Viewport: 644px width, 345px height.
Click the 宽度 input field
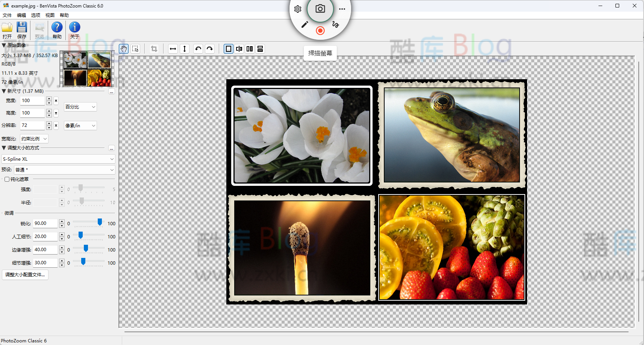click(32, 101)
